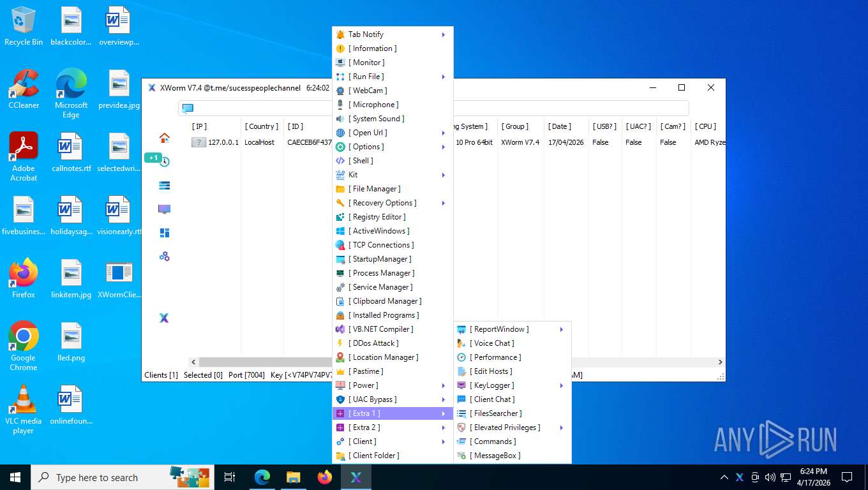Click the Registry Editor icon
The width and height of the screenshot is (868, 490).
[x=340, y=217]
